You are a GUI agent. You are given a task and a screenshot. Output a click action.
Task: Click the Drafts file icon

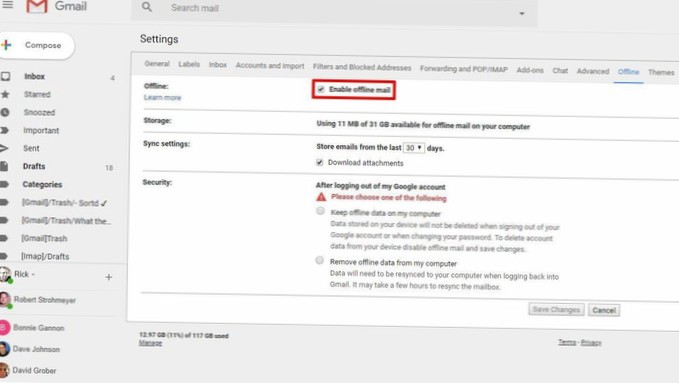tap(4, 166)
